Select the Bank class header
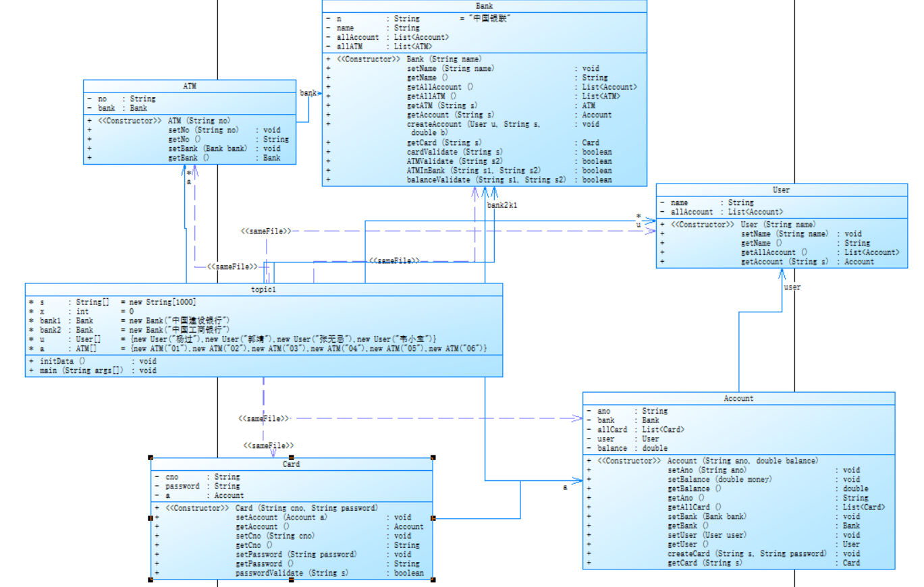 point(485,5)
